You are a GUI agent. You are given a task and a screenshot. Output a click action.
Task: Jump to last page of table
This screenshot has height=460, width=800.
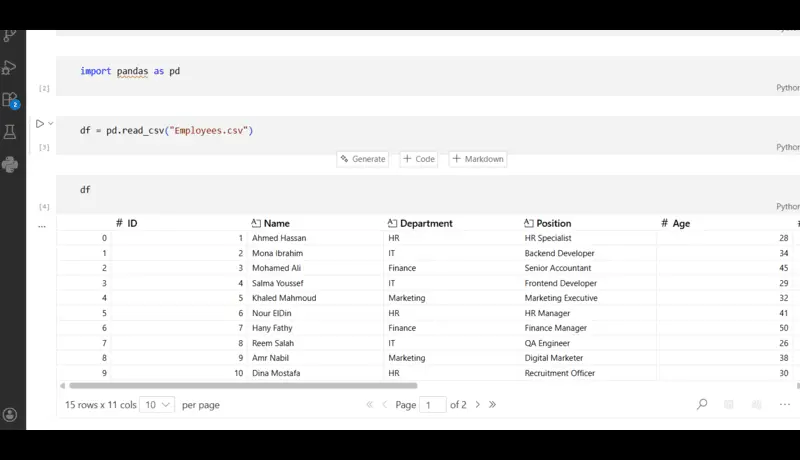[x=492, y=405]
